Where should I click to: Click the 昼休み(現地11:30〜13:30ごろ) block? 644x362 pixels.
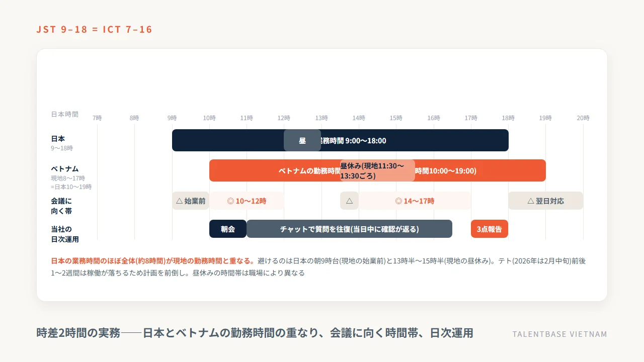[x=377, y=170]
